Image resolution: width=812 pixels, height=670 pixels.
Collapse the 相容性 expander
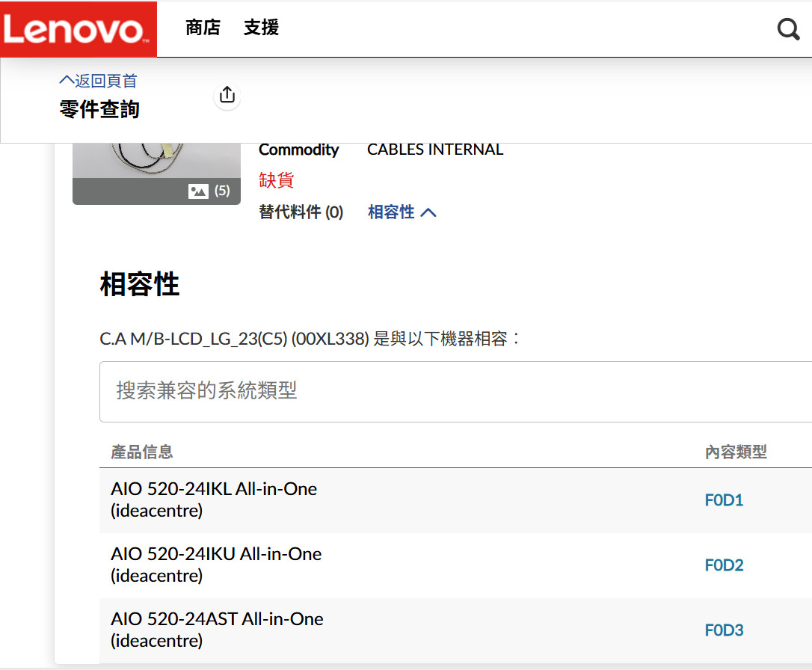[x=402, y=212]
